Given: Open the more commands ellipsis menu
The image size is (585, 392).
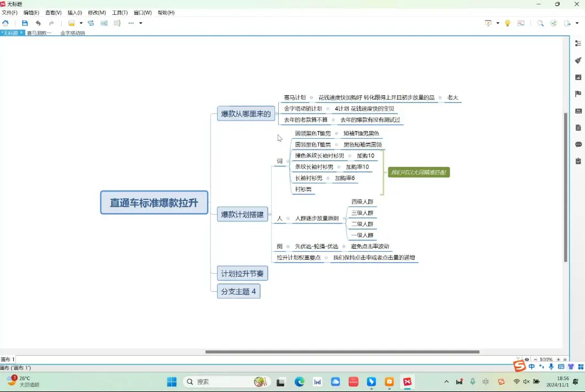Looking at the screenshot, I should (x=131, y=23).
